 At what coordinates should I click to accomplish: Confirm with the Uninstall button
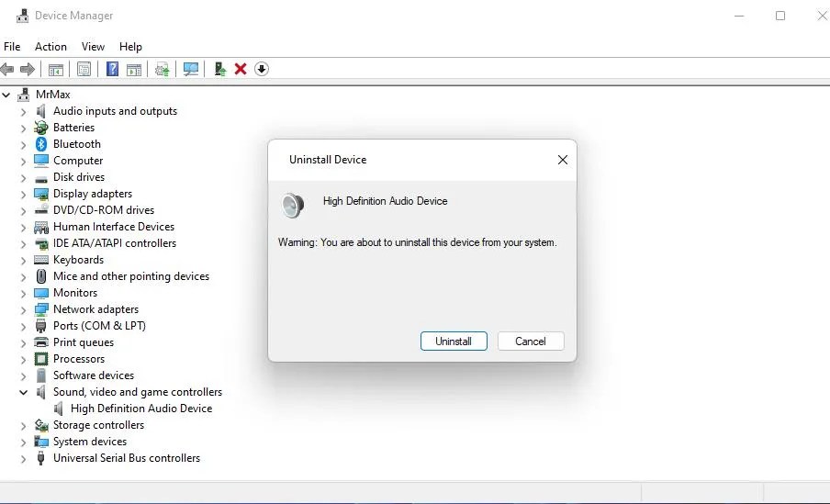click(x=454, y=341)
